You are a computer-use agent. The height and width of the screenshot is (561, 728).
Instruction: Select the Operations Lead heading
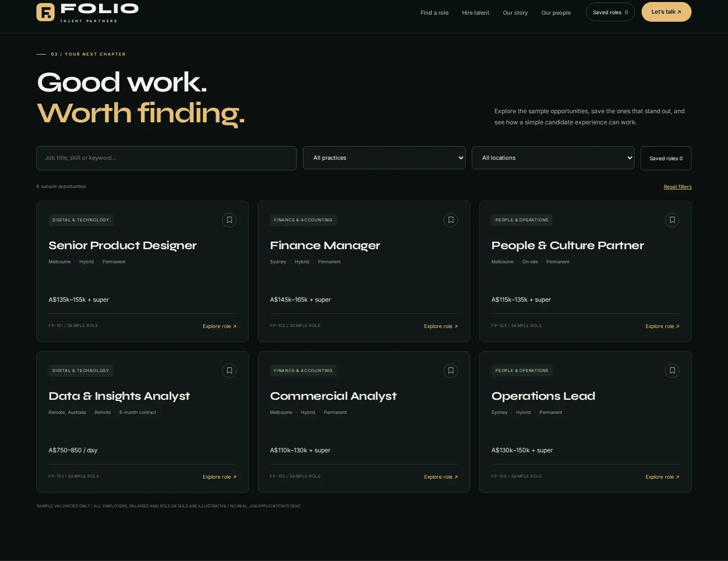click(543, 396)
